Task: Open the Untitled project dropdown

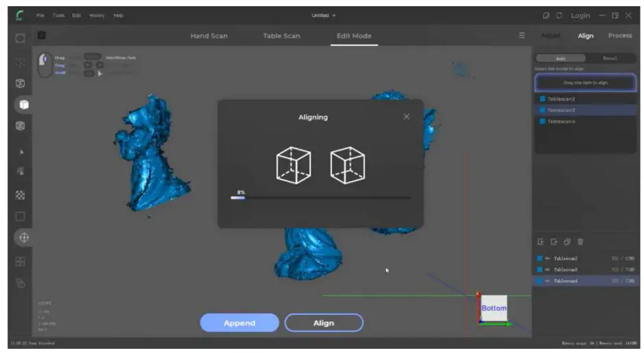Action: click(x=324, y=16)
